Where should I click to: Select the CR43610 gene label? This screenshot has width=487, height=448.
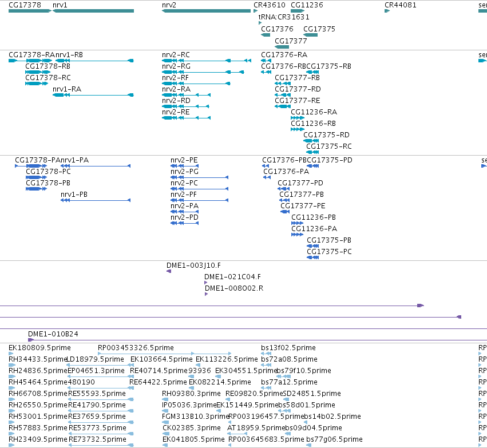click(270, 5)
